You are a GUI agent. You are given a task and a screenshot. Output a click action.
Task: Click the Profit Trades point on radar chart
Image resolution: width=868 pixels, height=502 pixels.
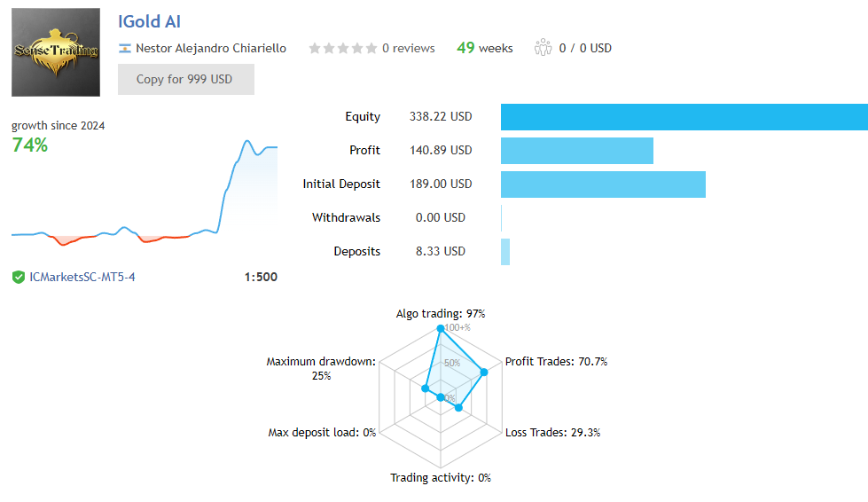point(484,372)
